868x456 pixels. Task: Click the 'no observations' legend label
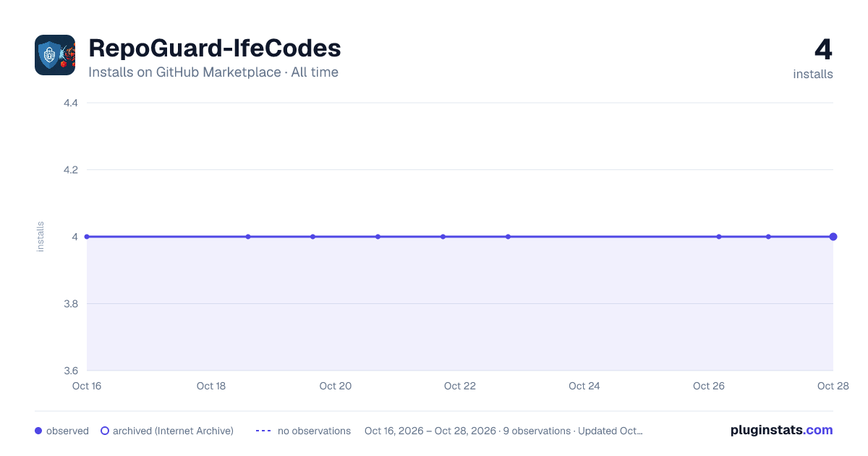coord(314,431)
